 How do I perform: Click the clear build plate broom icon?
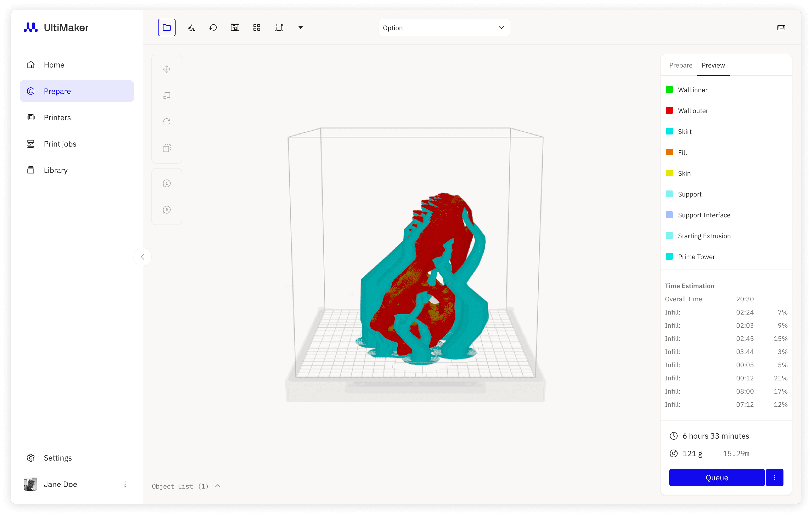191,27
